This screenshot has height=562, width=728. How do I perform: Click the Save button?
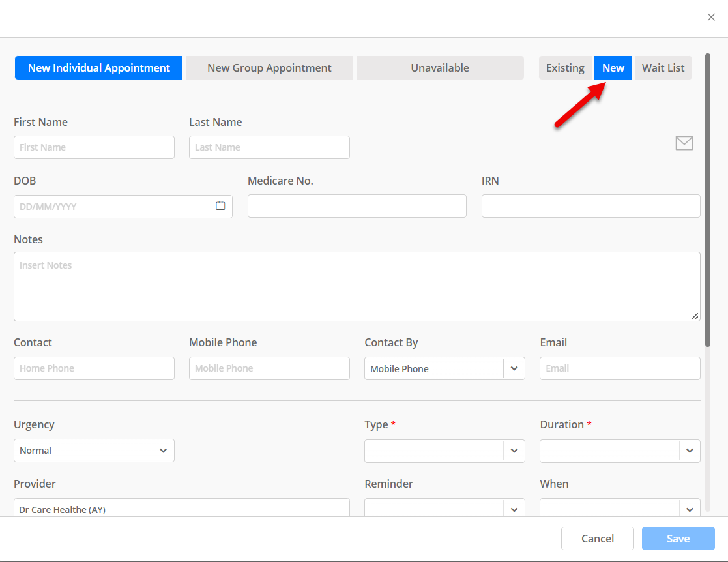click(678, 538)
